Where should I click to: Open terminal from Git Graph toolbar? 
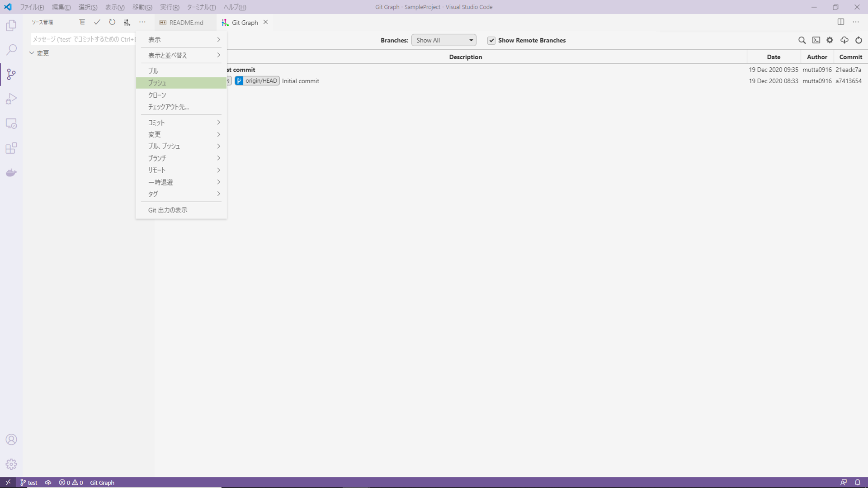[x=816, y=40]
